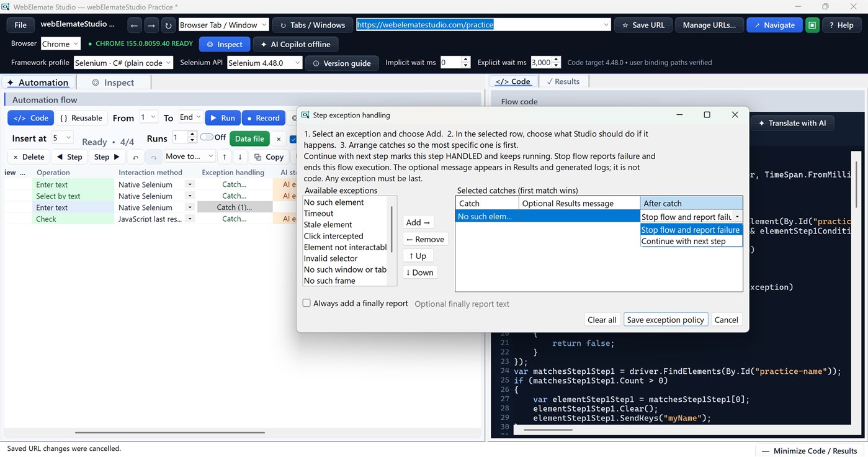
Task: Open the Move to... dropdown
Action: click(x=189, y=156)
